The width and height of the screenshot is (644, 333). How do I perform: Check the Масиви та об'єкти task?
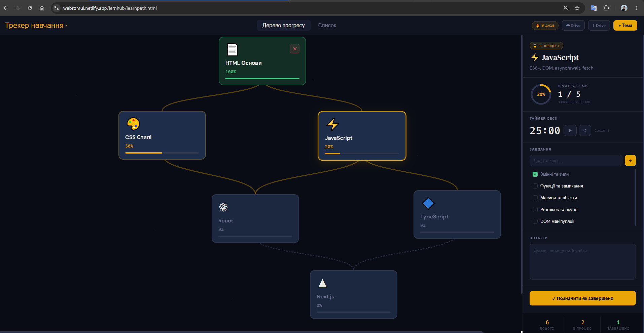coord(535,198)
